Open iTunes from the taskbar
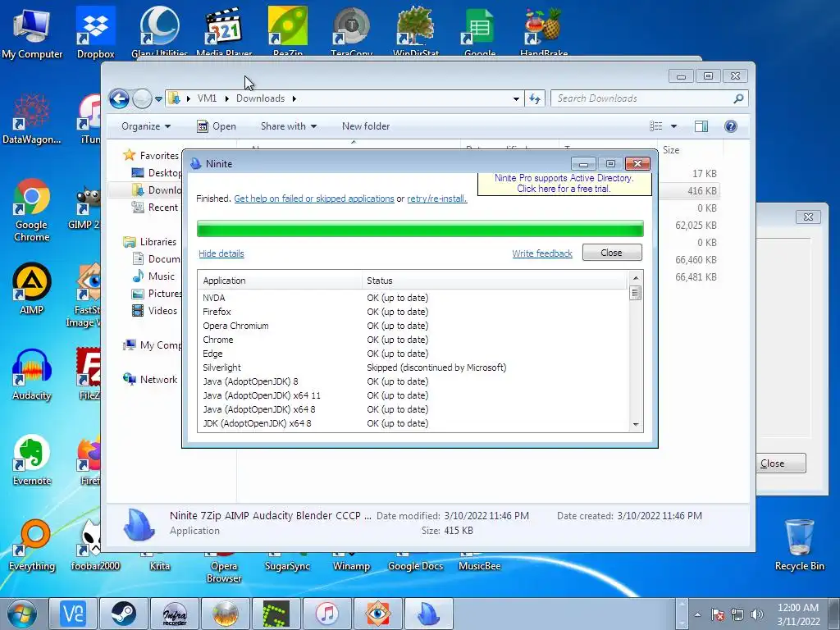Viewport: 840px width, 630px height. (x=326, y=614)
